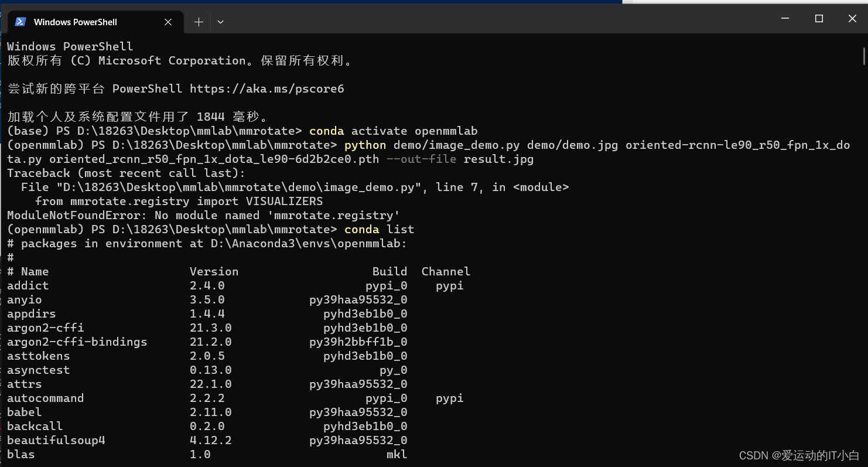The image size is (868, 467).
Task: Click the maximize button of the background window
Action: pyautogui.click(x=818, y=18)
